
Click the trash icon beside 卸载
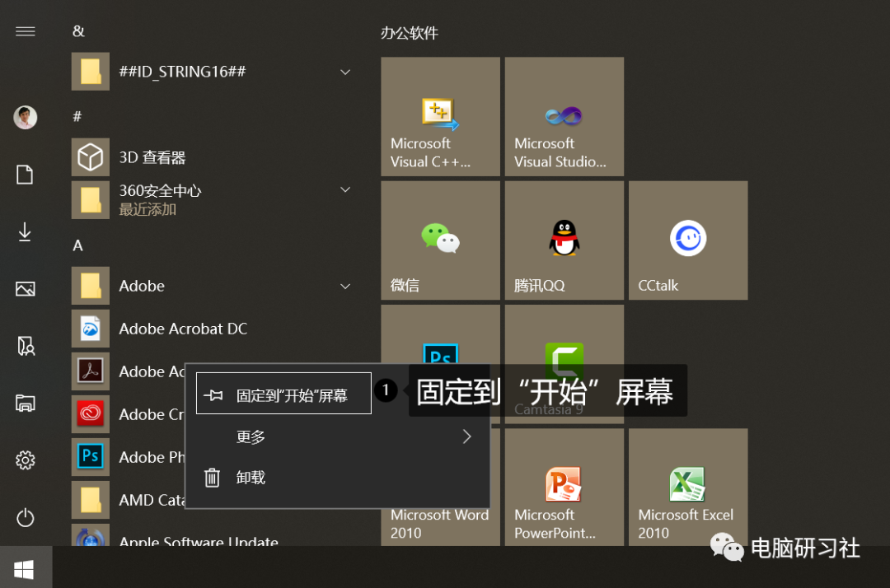click(x=212, y=478)
